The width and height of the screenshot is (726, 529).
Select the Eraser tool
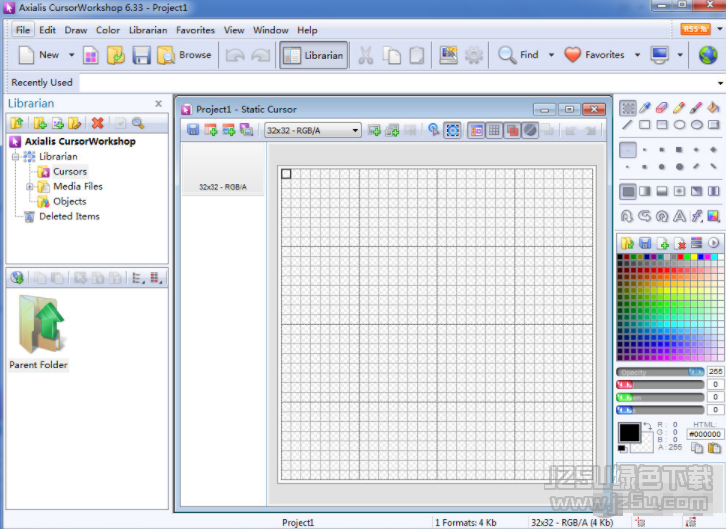pyautogui.click(x=662, y=108)
